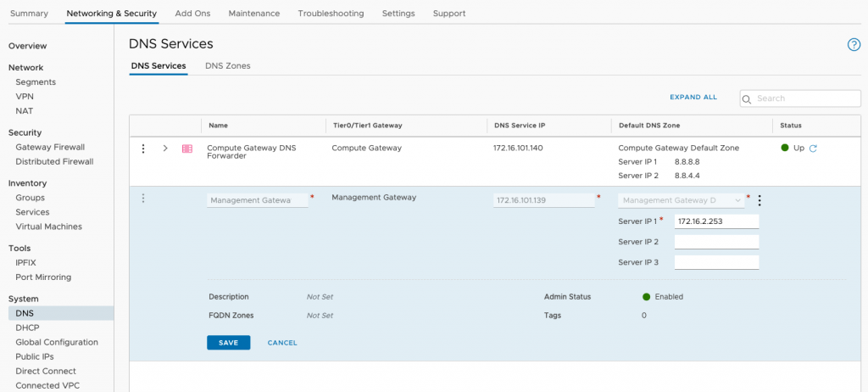Click Compute Gateway Default Zone text
Viewport: 868px width, 392px height.
679,148
